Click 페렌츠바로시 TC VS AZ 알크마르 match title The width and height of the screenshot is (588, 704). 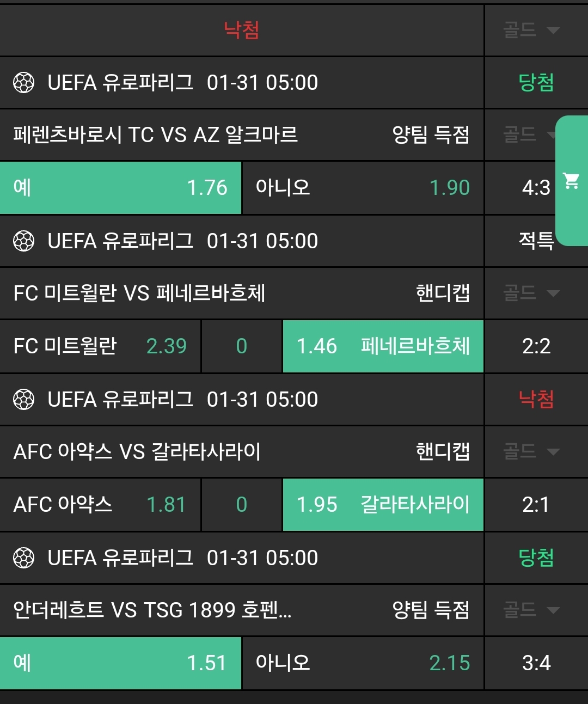156,134
